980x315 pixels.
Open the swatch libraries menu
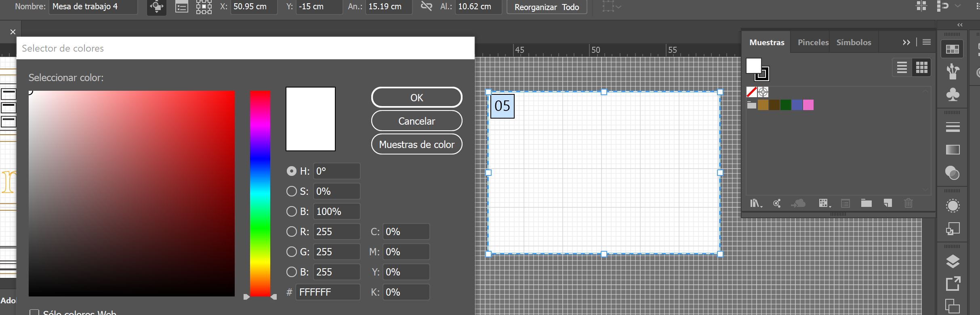click(755, 203)
